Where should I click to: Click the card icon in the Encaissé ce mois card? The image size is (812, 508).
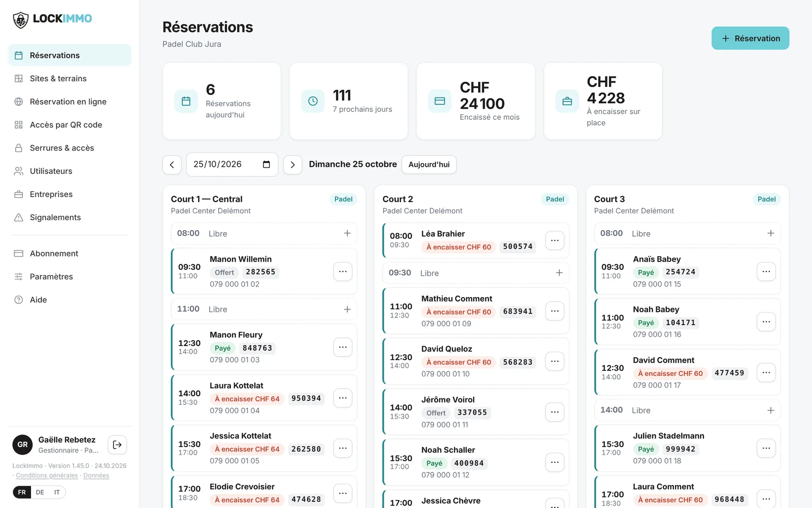tap(440, 101)
